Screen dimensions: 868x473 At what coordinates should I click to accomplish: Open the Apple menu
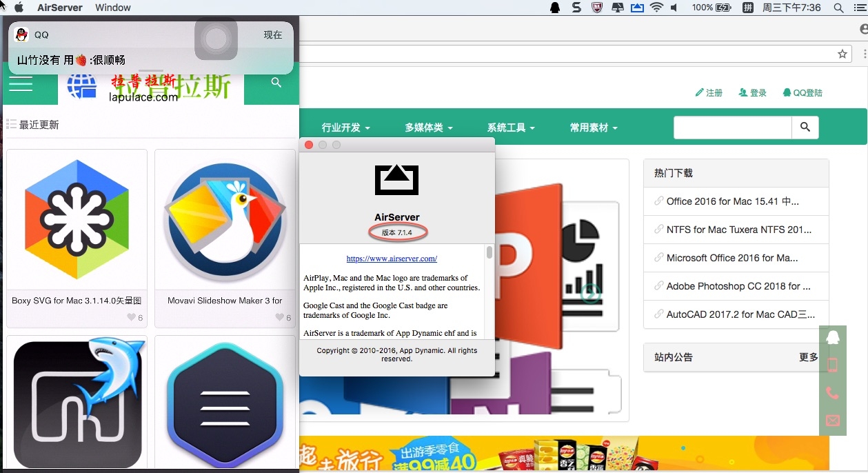[19, 8]
